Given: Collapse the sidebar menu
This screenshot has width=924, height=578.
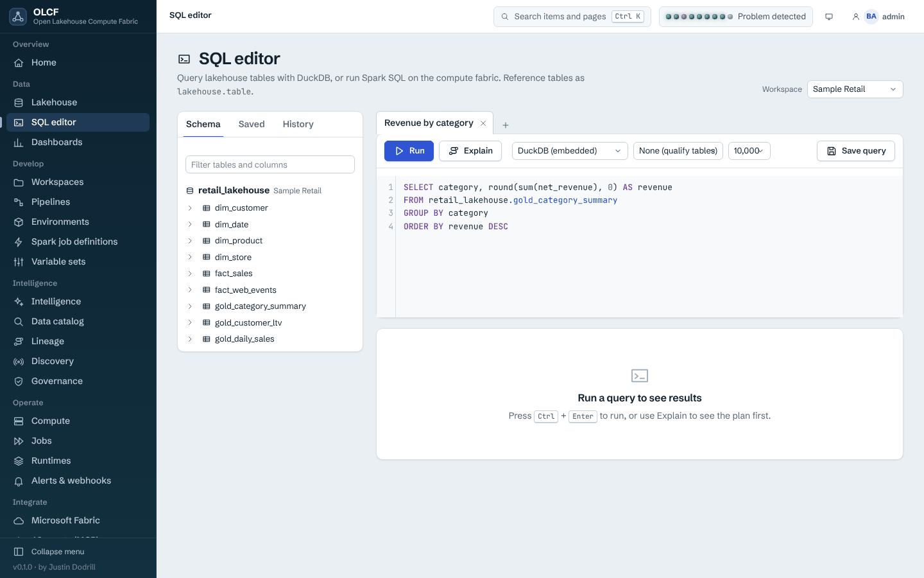Looking at the screenshot, I should pyautogui.click(x=78, y=552).
